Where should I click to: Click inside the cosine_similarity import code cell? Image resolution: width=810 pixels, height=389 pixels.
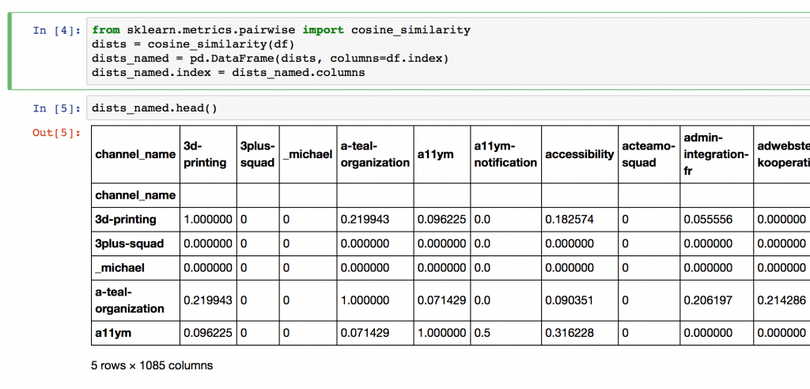point(448,51)
